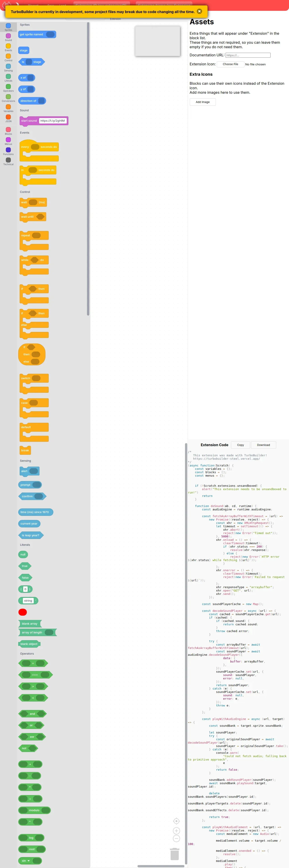The width and height of the screenshot is (289, 868).
Task: Select the 'root' operator block
Action: 32,849
